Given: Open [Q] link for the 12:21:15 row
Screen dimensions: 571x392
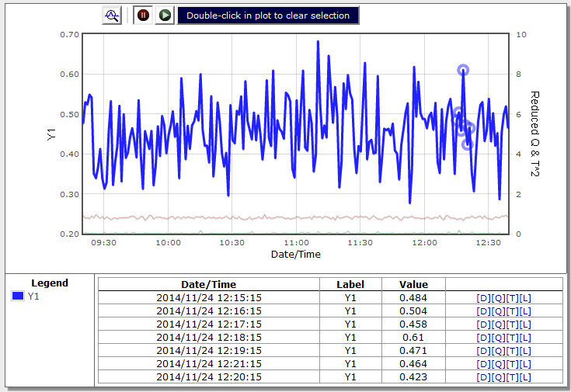Looking at the screenshot, I should point(497,364).
